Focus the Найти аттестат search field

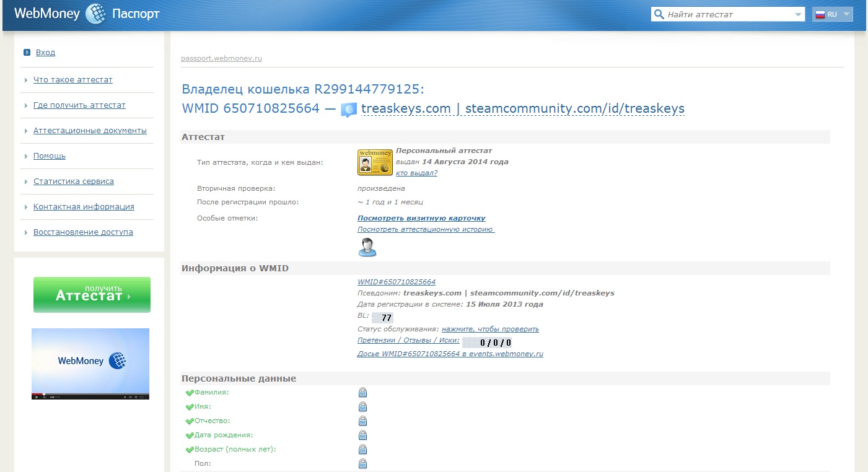click(x=729, y=14)
